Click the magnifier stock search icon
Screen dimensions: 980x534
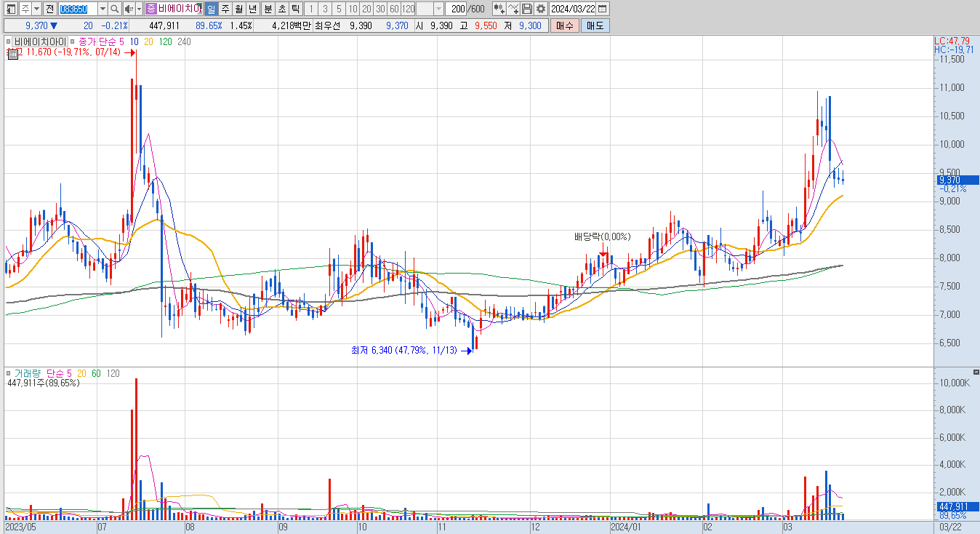click(x=114, y=9)
